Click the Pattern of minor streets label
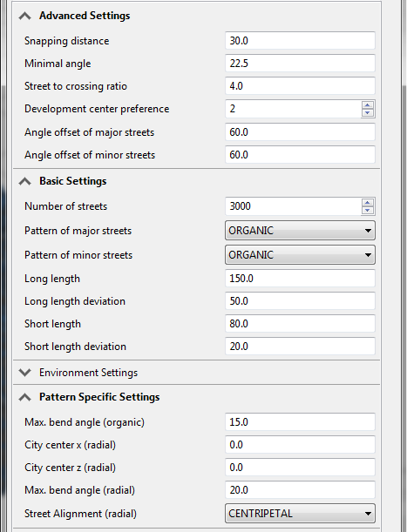The height and width of the screenshot is (532, 407). pos(78,255)
